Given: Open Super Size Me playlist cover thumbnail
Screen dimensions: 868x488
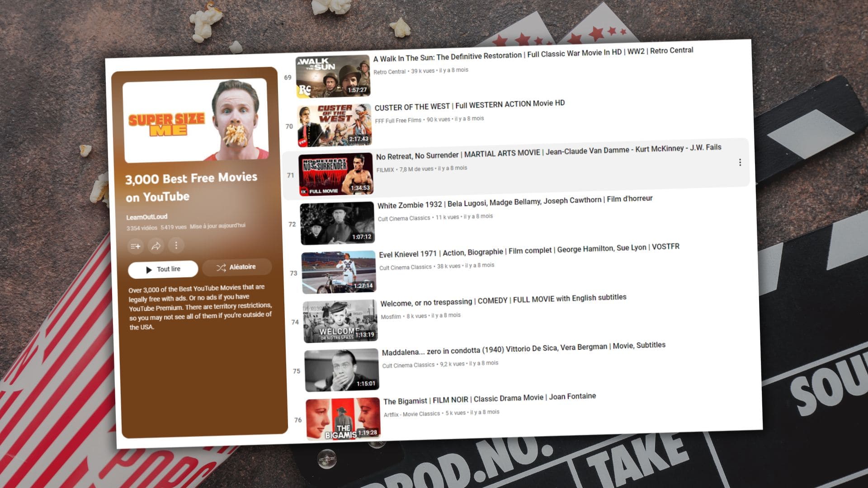Looking at the screenshot, I should [196, 121].
